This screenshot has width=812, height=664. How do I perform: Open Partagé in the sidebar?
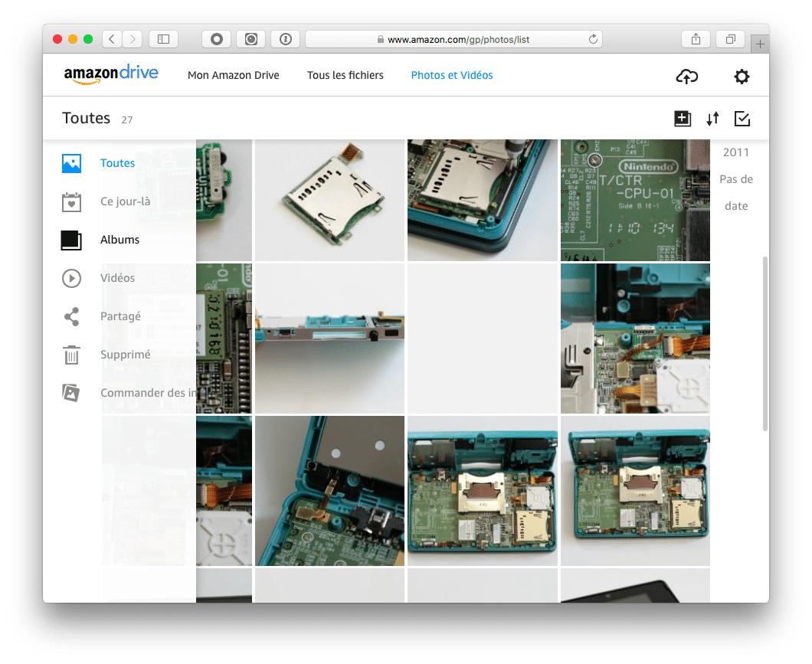point(120,316)
